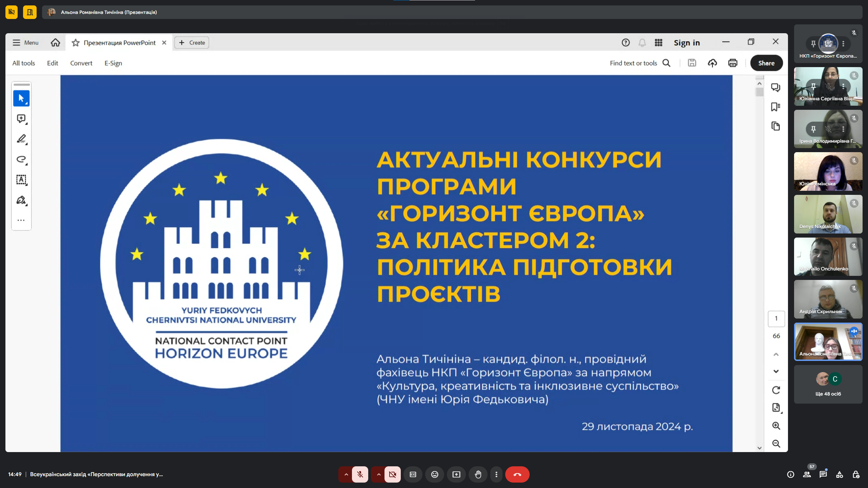Viewport: 868px width, 488px height.
Task: Collapse the participant tiles with down chevron
Action: 776,371
